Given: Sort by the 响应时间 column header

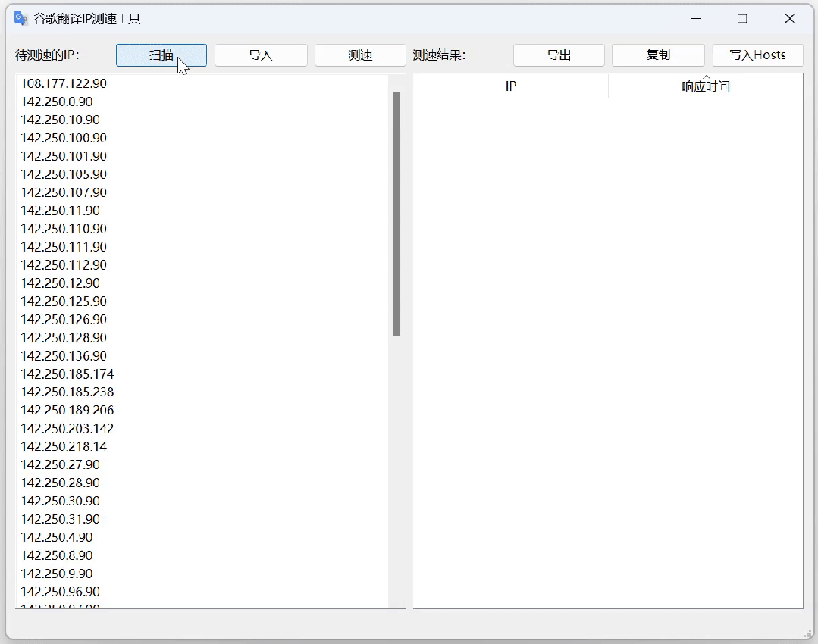Looking at the screenshot, I should (705, 86).
